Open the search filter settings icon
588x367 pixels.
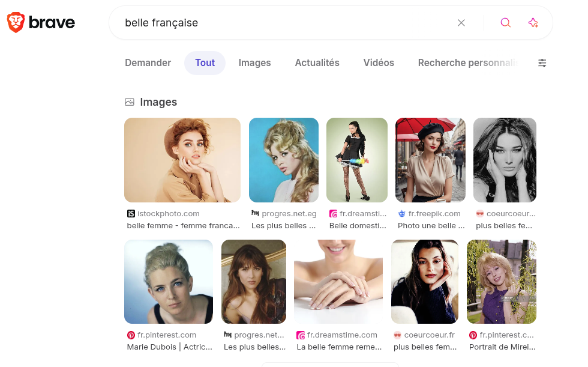[x=542, y=63]
